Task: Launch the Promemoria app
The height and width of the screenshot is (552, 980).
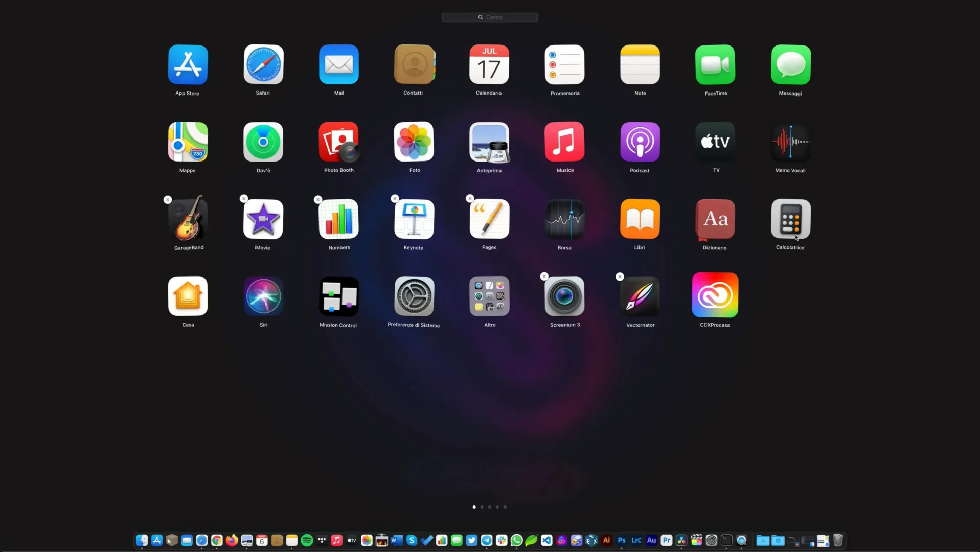Action: tap(564, 65)
